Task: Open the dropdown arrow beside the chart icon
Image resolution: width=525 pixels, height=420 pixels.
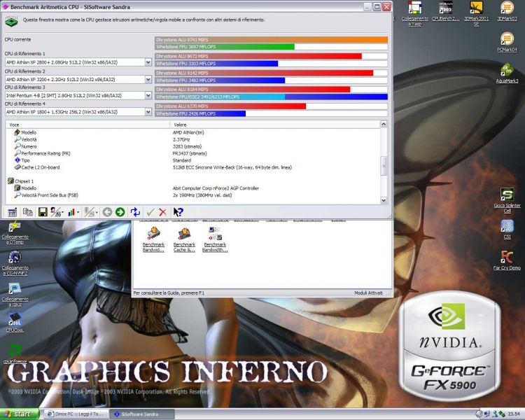Action: tap(78, 212)
